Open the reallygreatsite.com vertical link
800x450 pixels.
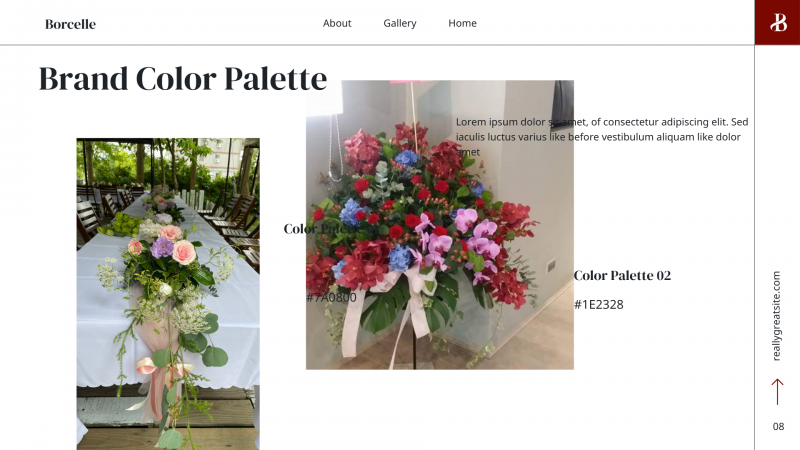pyautogui.click(x=776, y=316)
